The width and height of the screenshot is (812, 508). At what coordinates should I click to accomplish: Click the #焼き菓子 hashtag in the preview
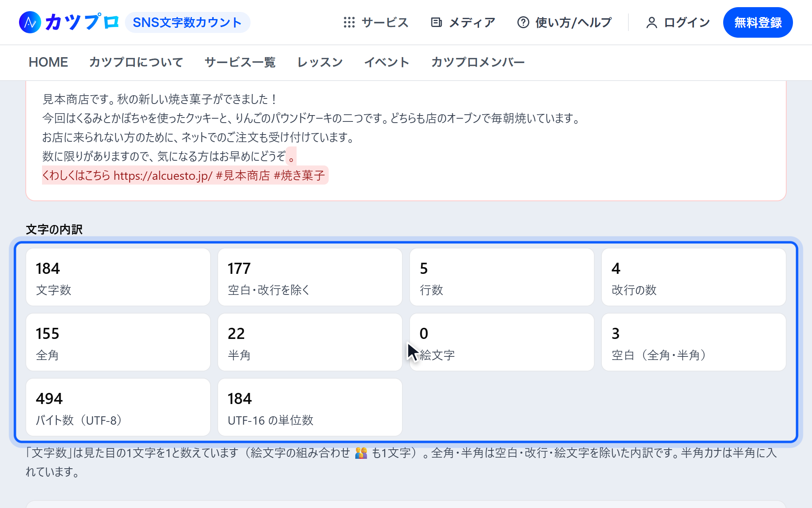click(x=299, y=175)
